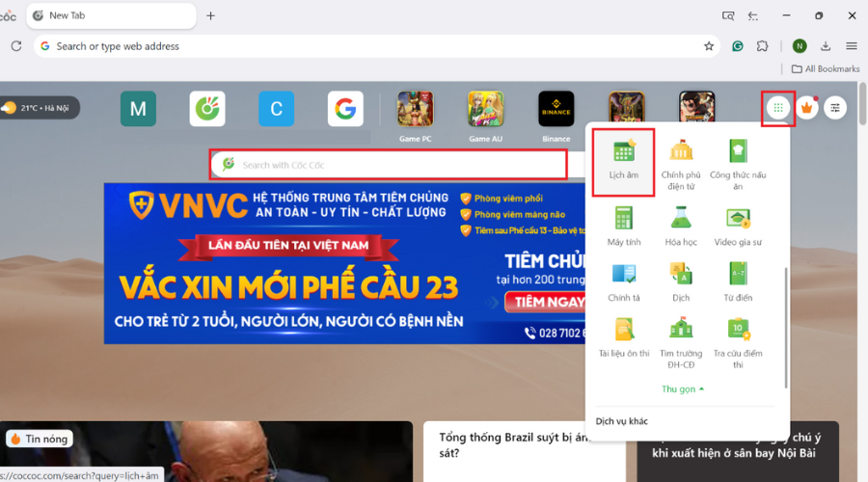This screenshot has width=868, height=482.
Task: Click the page vertical scrollbar
Action: (862, 103)
